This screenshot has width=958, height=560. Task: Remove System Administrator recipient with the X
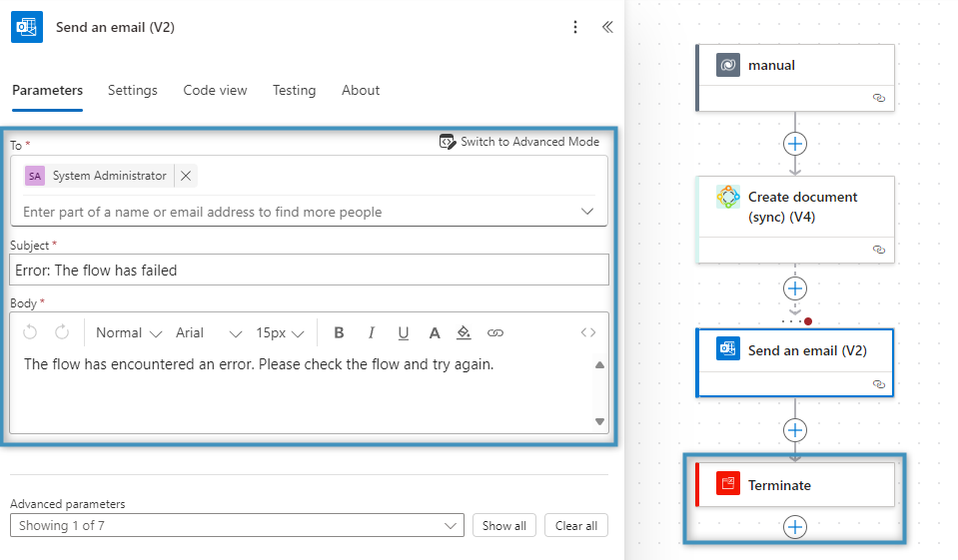[186, 176]
